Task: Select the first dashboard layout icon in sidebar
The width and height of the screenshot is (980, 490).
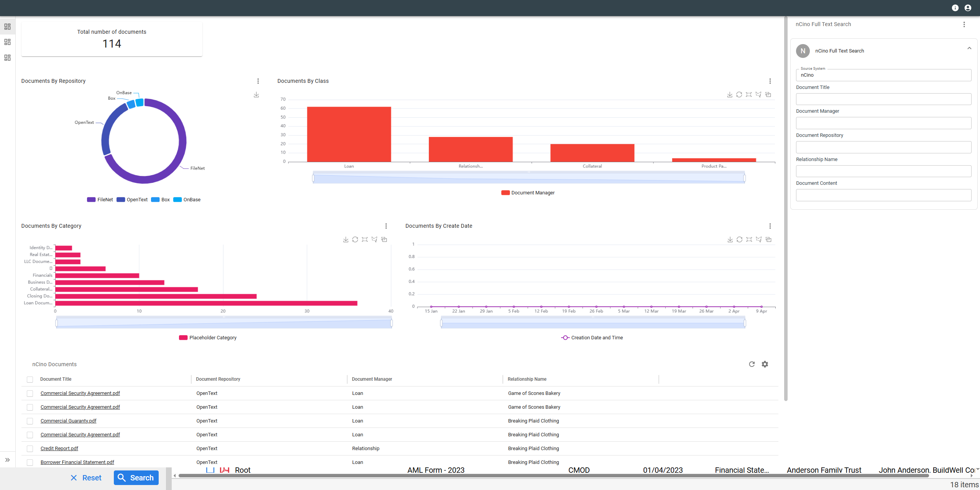Action: point(7,26)
